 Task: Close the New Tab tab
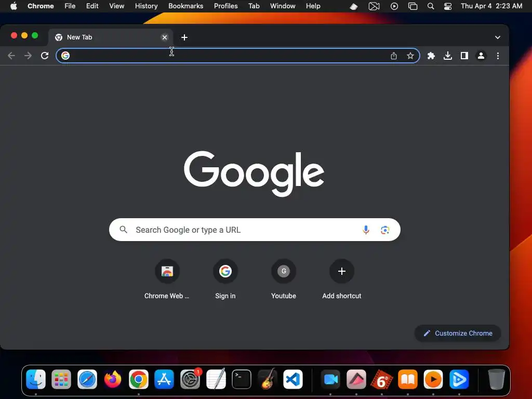(165, 37)
